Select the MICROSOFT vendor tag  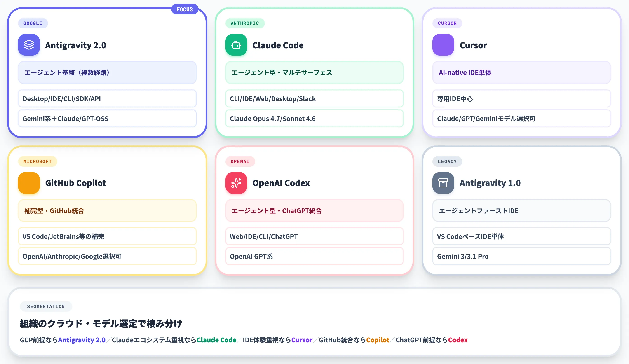[38, 161]
